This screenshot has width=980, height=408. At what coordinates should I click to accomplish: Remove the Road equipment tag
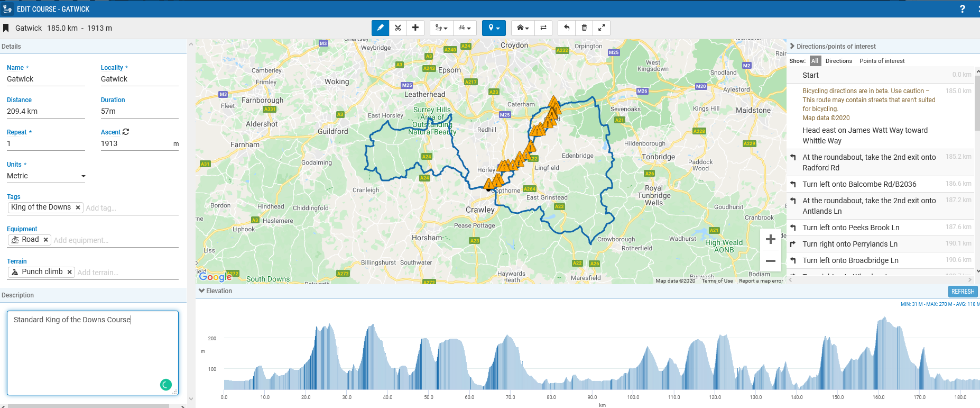coord(46,240)
